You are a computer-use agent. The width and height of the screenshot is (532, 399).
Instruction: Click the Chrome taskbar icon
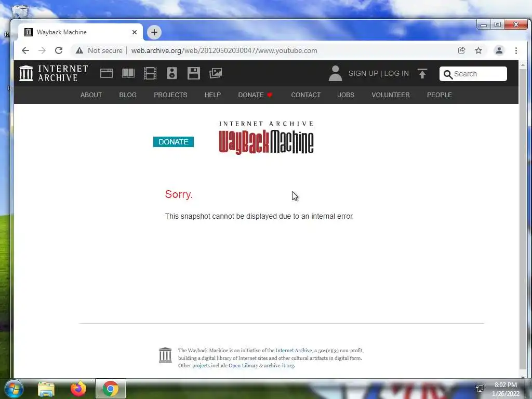110,389
